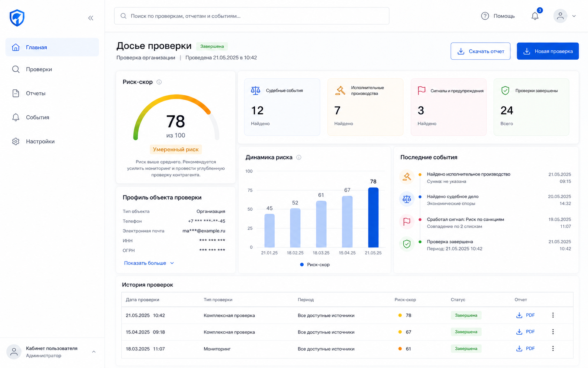Show info icon next to Динамика риска
This screenshot has height=368, width=588.
click(x=299, y=157)
